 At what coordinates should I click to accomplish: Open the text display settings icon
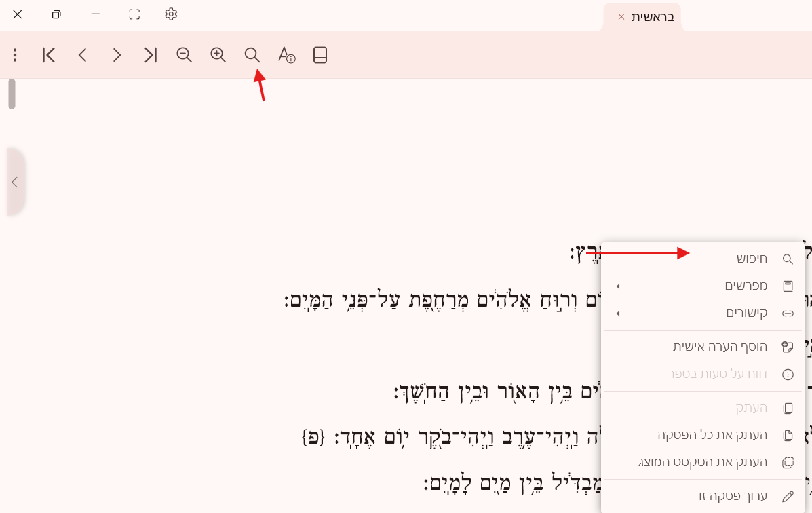point(286,55)
